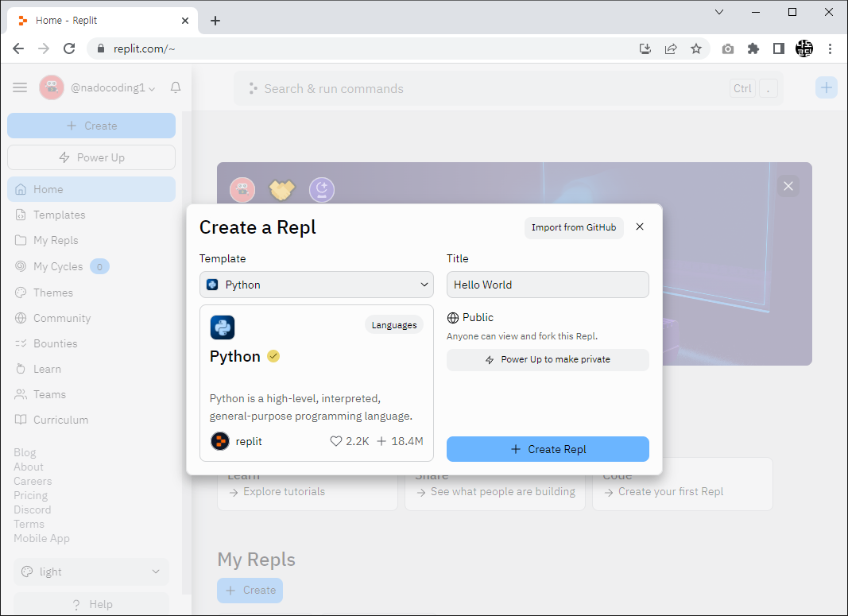Click the globe Public visibility icon

453,317
